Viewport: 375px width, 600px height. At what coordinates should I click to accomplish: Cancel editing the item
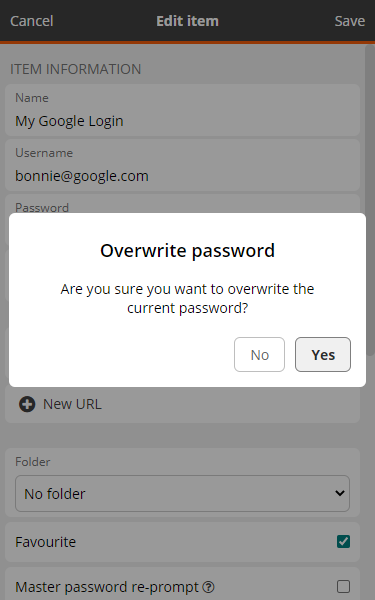[31, 21]
